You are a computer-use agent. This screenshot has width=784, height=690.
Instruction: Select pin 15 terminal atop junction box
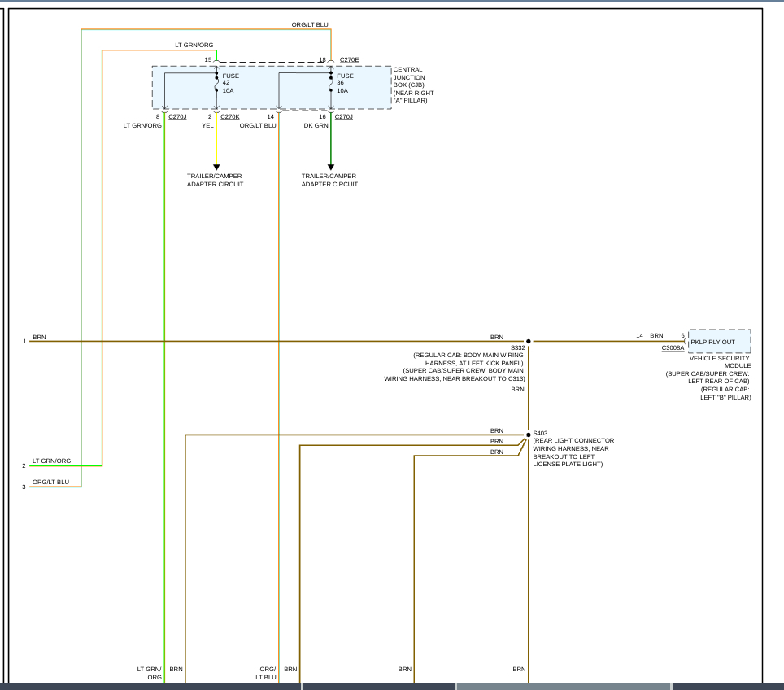click(x=216, y=61)
